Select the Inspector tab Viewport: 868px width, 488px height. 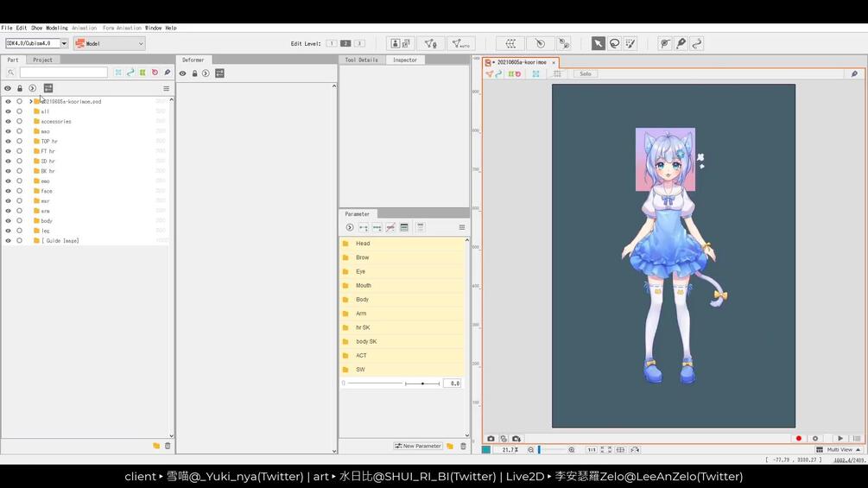pyautogui.click(x=405, y=60)
